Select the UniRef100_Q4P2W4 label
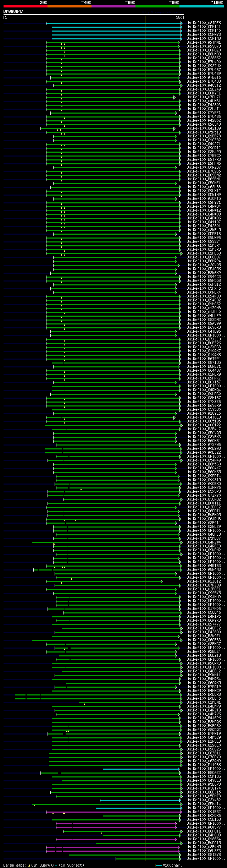227x868 pixels. pyautogui.click(x=204, y=542)
